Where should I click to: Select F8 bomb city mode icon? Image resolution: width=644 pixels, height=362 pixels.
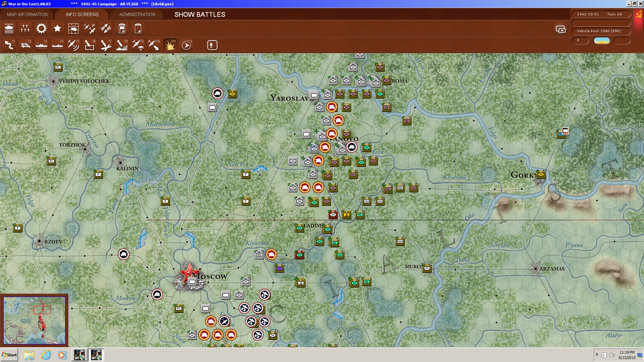122,45
